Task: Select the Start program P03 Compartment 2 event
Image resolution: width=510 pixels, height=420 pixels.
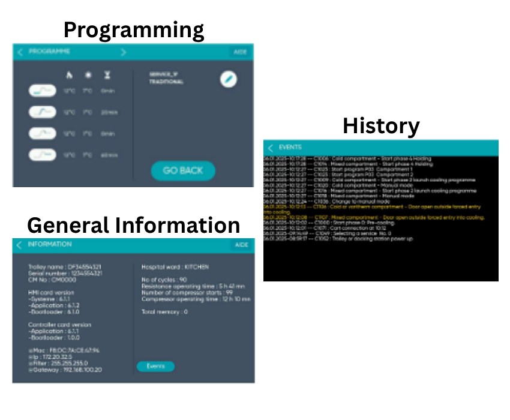Action: click(338, 175)
